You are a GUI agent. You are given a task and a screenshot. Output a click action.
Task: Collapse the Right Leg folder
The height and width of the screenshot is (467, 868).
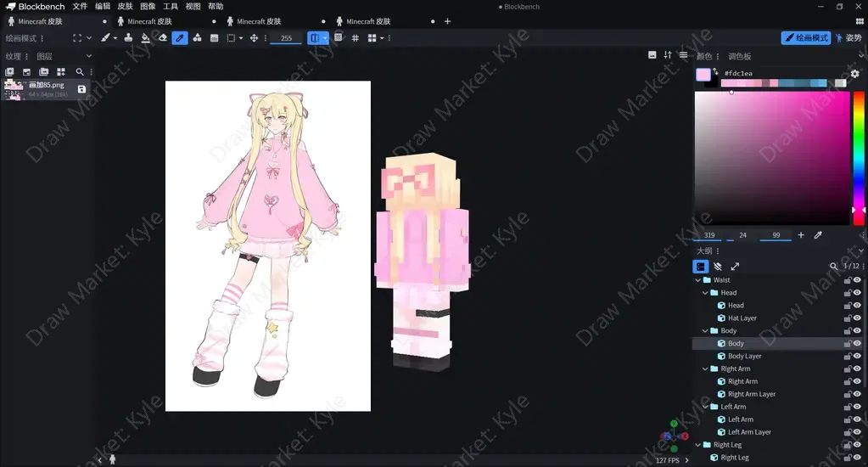698,445
